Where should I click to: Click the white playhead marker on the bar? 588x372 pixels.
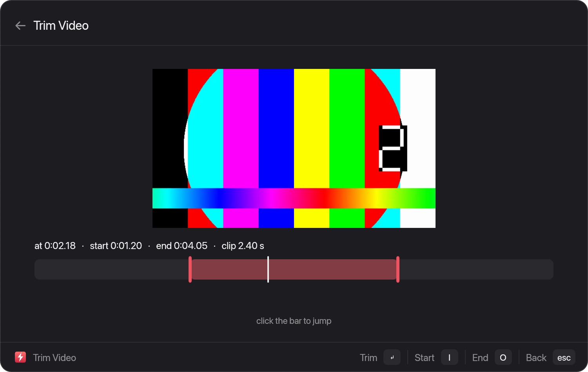click(x=268, y=269)
